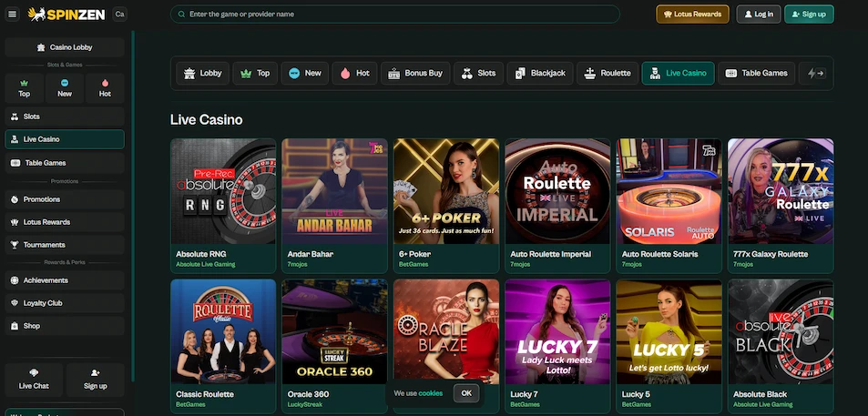
Task: Select the Slots category tab
Action: 479,73
